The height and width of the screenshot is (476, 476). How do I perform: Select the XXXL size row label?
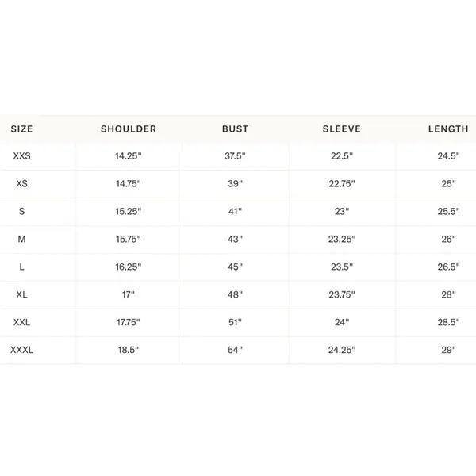21,350
